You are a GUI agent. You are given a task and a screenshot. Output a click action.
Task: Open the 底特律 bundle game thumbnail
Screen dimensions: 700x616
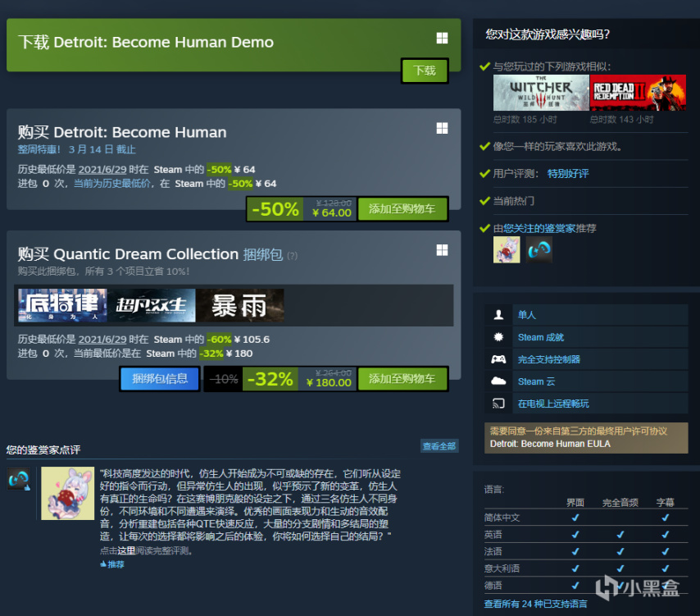(62, 306)
